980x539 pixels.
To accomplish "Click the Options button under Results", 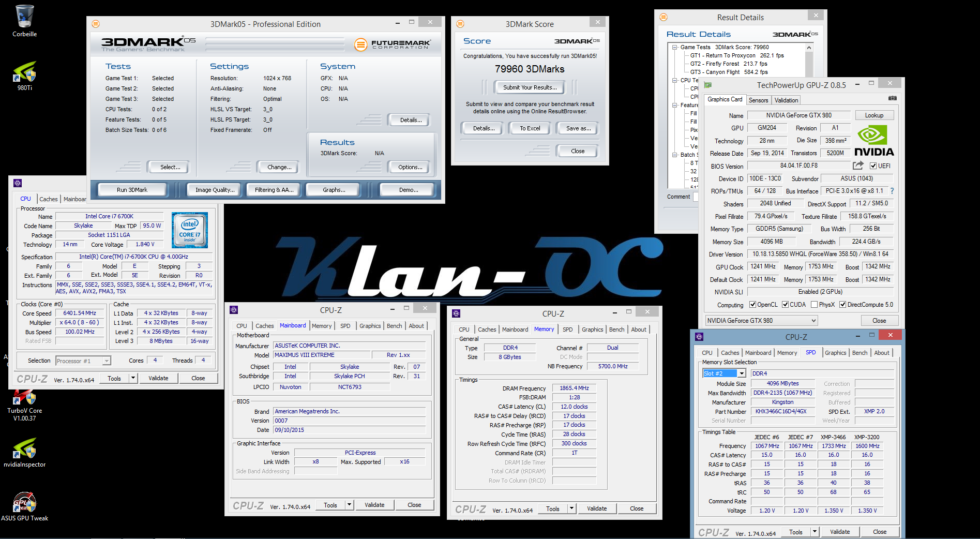I will [x=410, y=167].
